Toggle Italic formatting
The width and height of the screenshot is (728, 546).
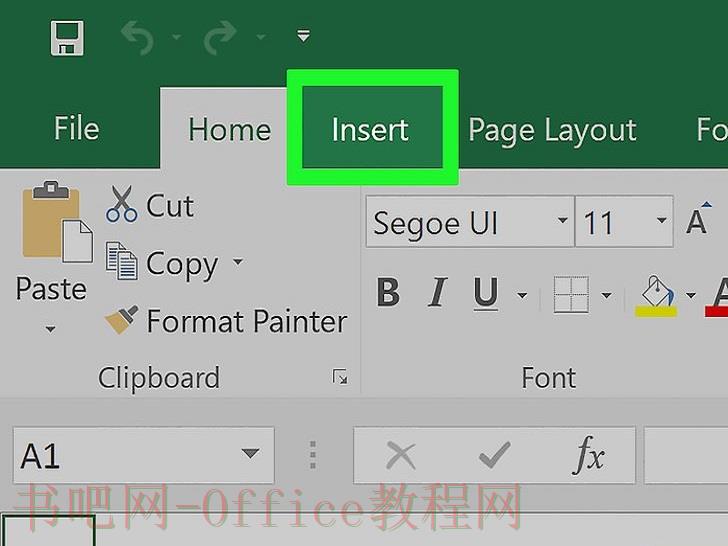coord(437,293)
